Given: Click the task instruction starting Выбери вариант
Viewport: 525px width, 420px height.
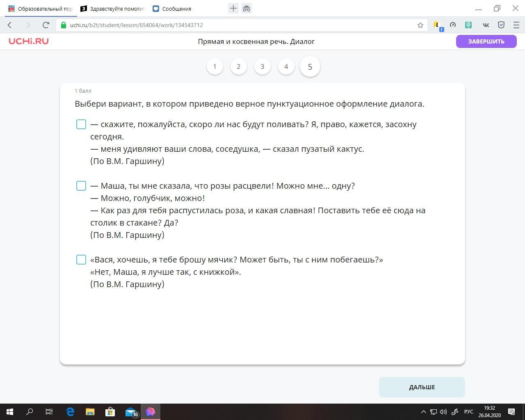Looking at the screenshot, I should [x=249, y=104].
